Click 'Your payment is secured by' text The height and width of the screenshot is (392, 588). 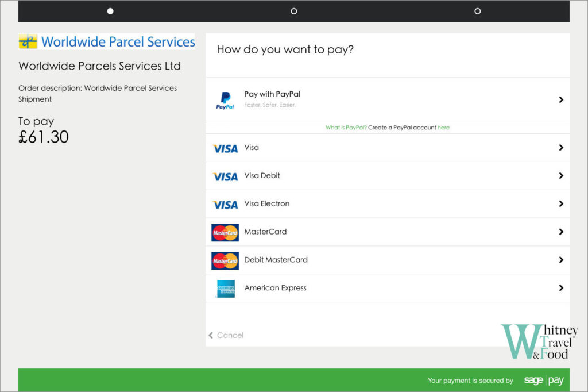coord(470,381)
